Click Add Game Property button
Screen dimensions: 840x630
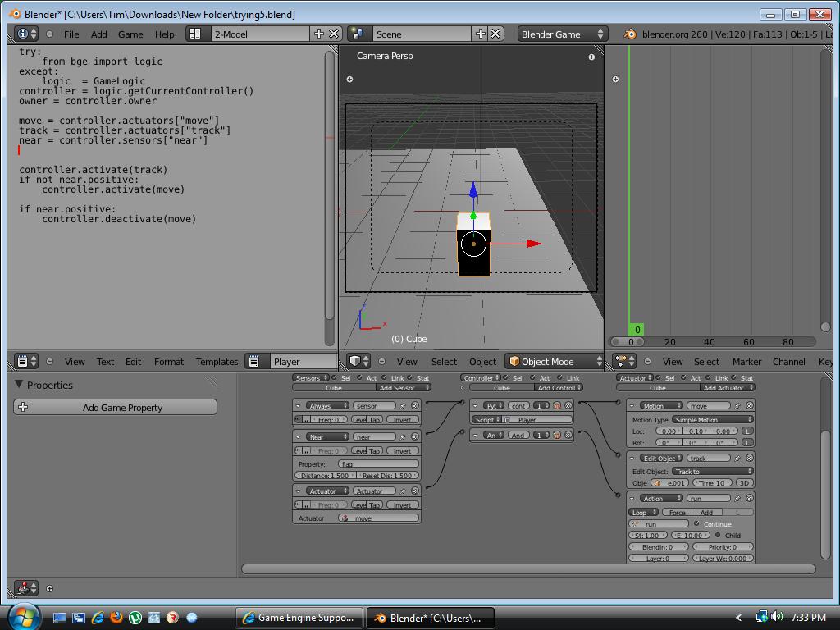(115, 407)
